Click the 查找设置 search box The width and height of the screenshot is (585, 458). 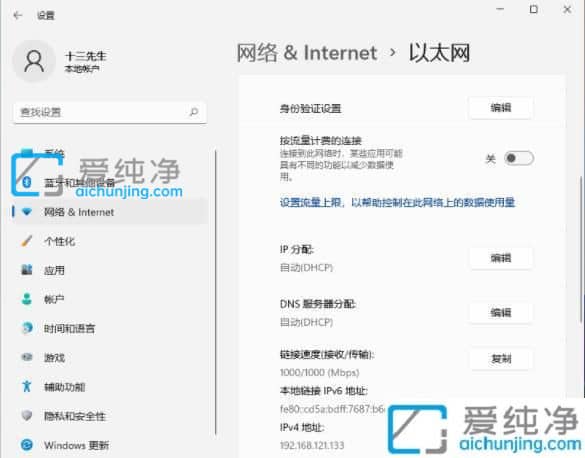click(110, 112)
